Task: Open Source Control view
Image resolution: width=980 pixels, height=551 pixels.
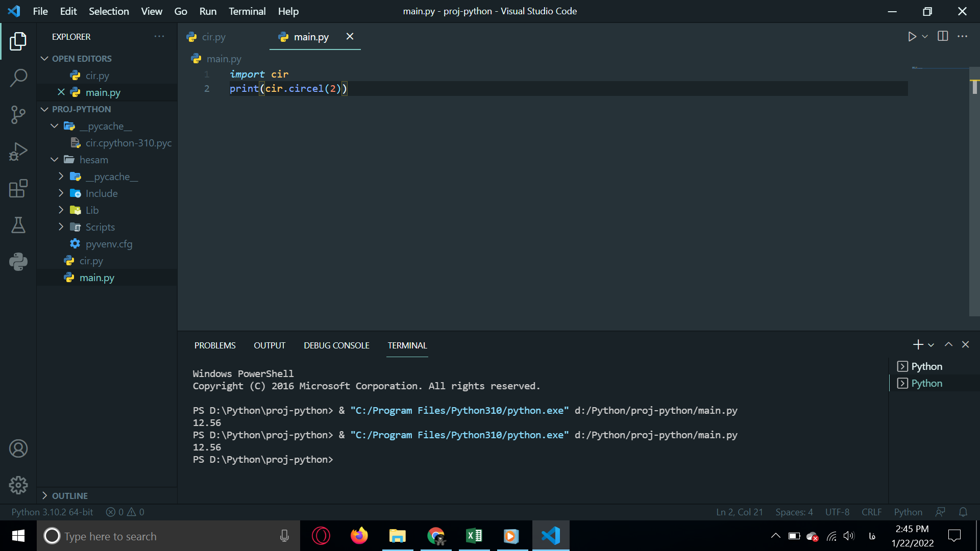Action: pos(18,115)
